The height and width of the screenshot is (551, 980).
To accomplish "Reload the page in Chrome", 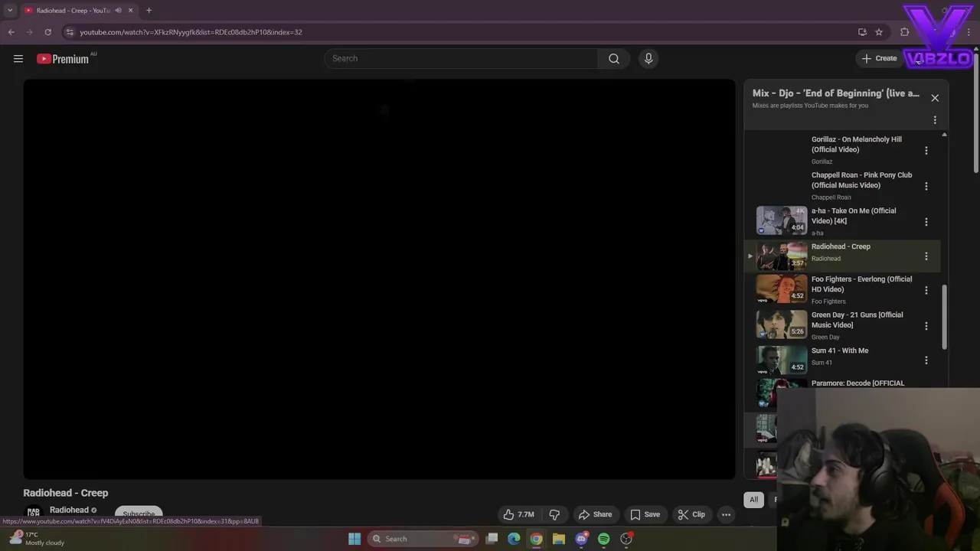I will coord(47,32).
